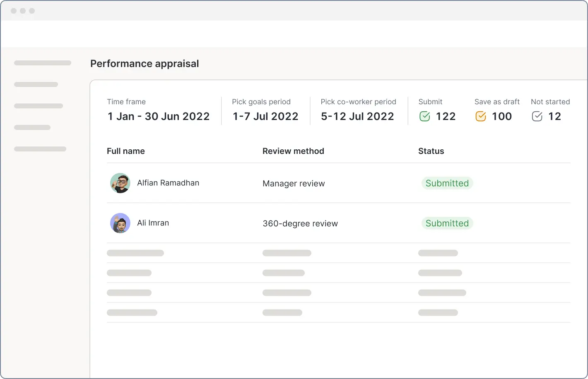Click the green Submit checkmark icon

click(x=425, y=117)
